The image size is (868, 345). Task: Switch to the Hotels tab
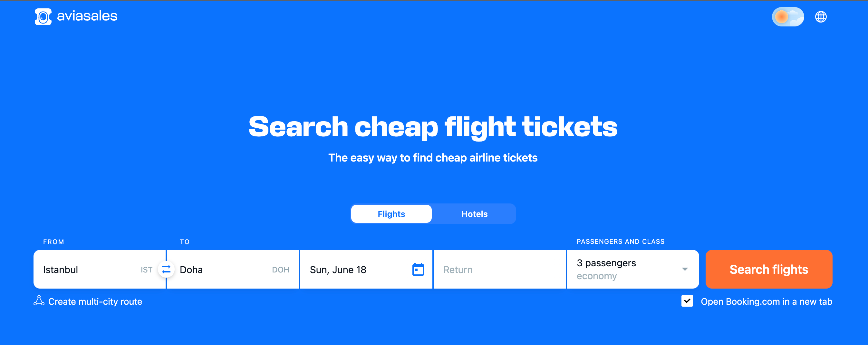point(474,214)
